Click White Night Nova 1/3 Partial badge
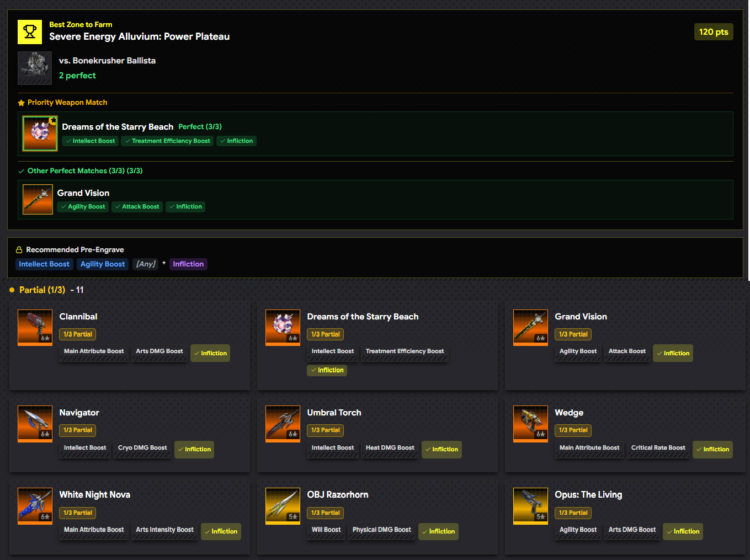 (x=78, y=513)
